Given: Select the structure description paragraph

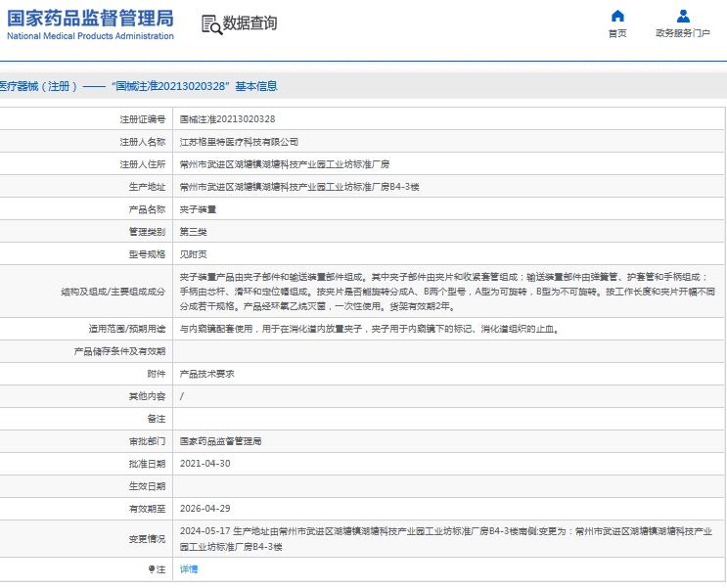Looking at the screenshot, I should click(447, 292).
